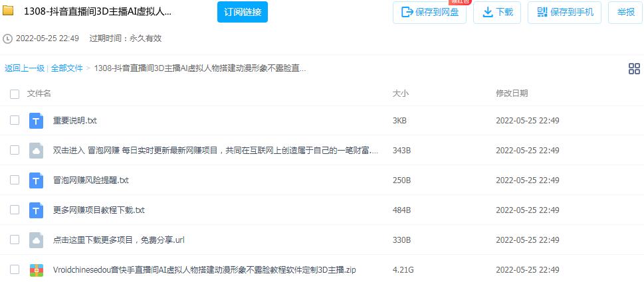Open file 冒泡网赚风险提醒.txt
The image size is (644, 282).
click(x=91, y=180)
